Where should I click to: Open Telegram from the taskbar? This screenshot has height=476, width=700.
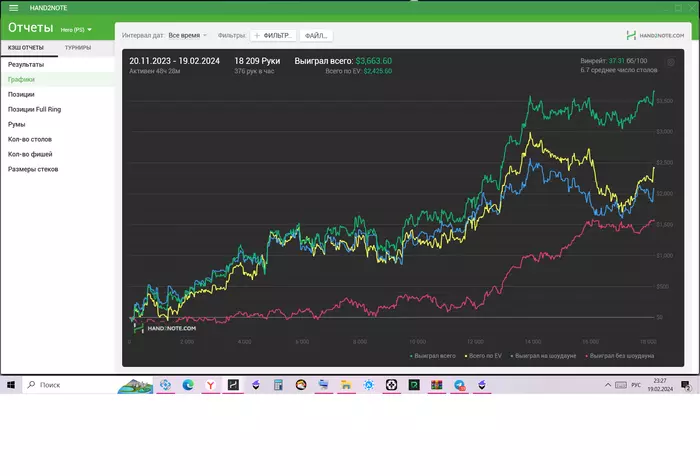point(459,385)
